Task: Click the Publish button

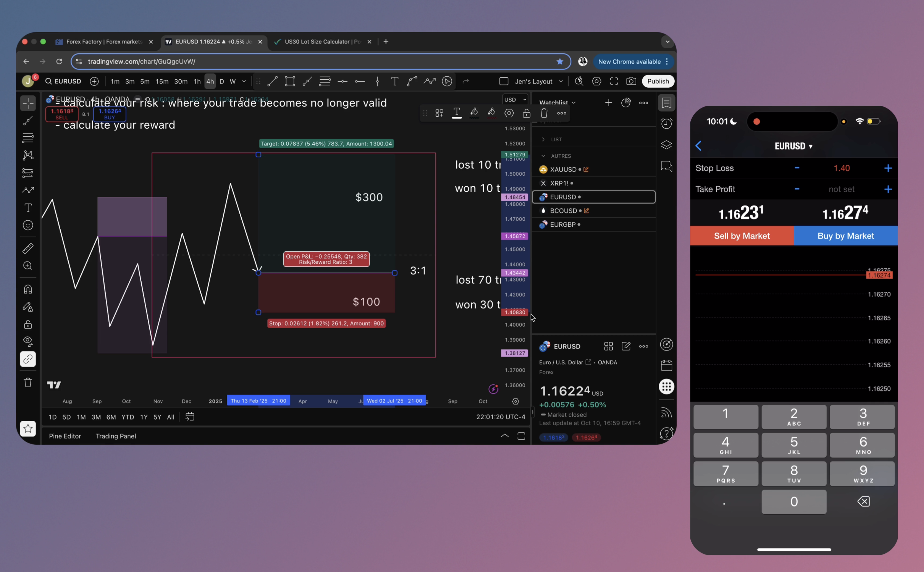Action: 658,81
